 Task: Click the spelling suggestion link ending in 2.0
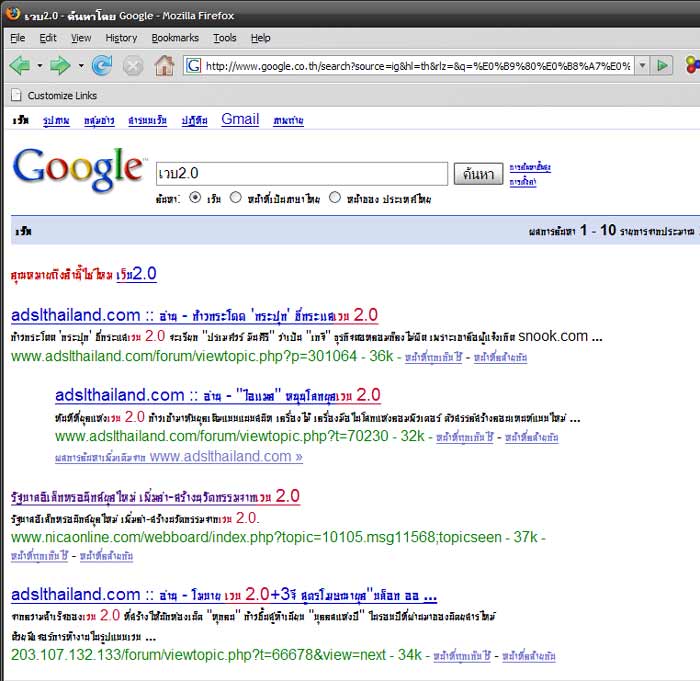136,273
